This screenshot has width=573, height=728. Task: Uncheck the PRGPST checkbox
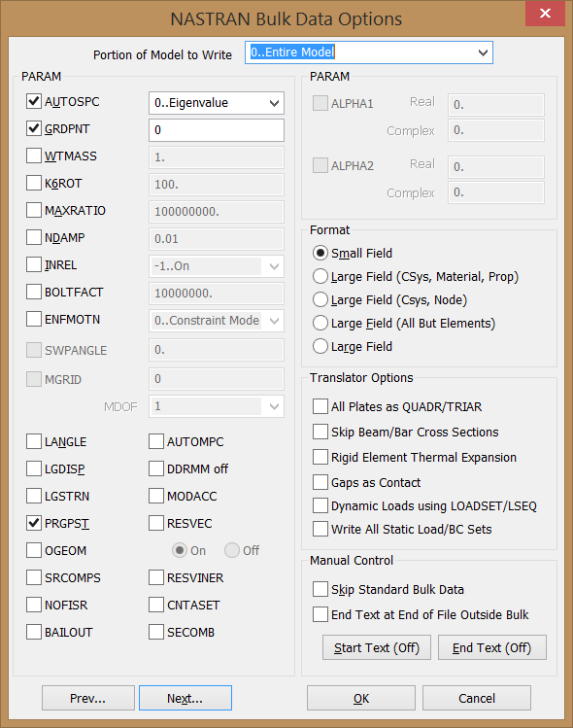pos(34,523)
